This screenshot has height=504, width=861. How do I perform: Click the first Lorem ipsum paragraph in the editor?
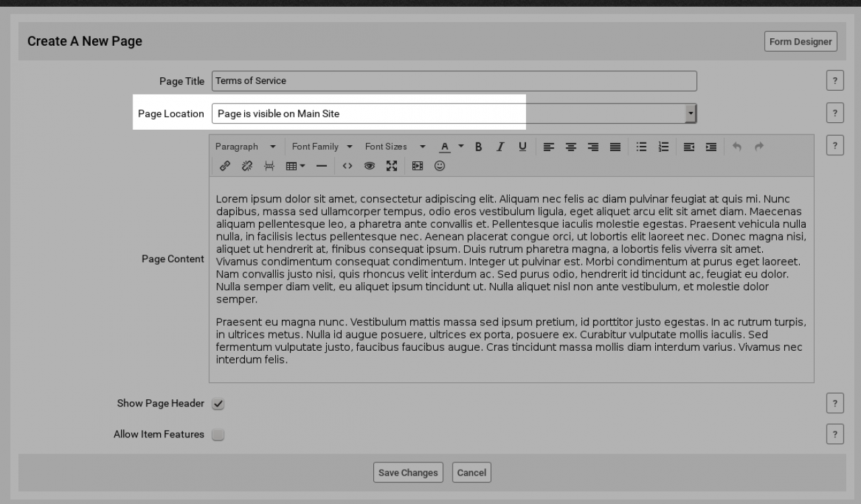coord(511,249)
